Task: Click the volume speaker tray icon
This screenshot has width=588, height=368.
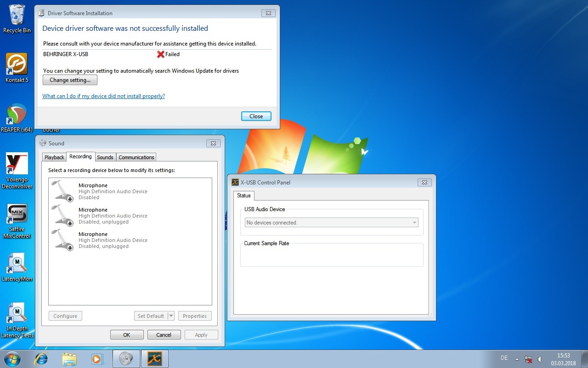Action: 539,359
